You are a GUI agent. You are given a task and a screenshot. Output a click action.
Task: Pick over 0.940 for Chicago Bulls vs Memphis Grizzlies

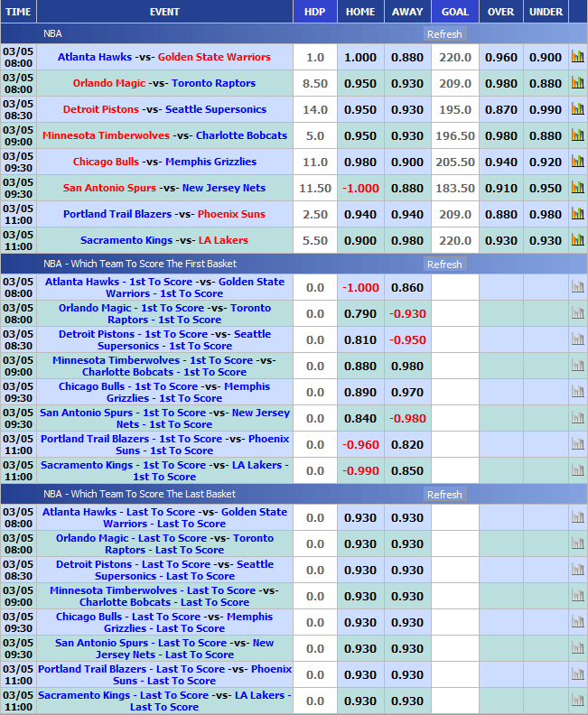[501, 162]
